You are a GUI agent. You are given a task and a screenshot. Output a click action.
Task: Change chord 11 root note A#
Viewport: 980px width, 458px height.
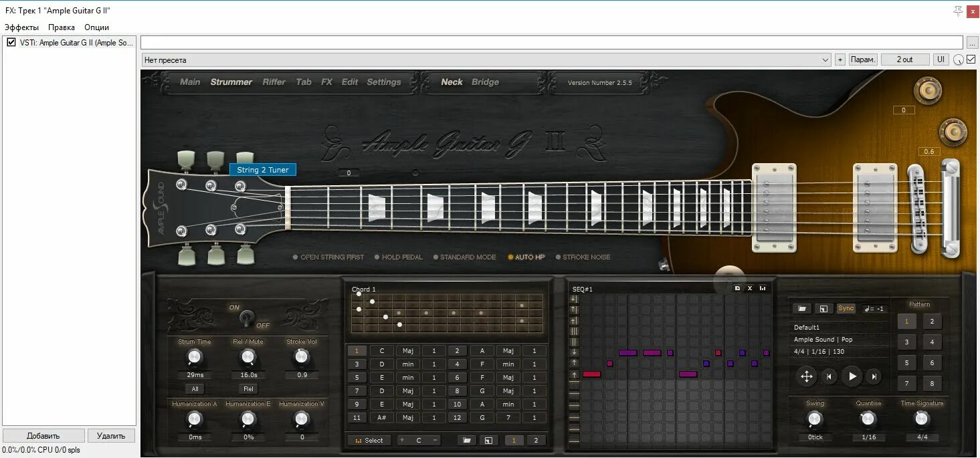click(382, 418)
